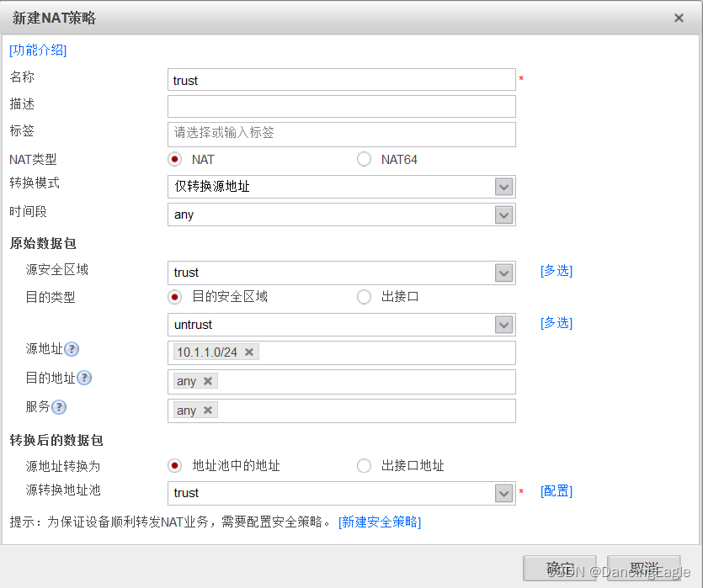Viewport: 703px width, 588px height.
Task: Click the 转换模式 combo box showing 仅转换源地址
Action: [x=342, y=187]
